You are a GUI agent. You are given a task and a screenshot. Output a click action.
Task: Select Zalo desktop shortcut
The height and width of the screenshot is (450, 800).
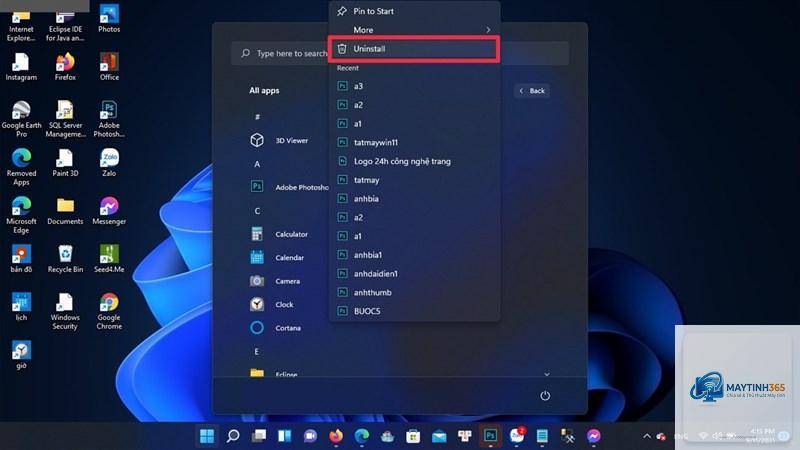tap(109, 163)
